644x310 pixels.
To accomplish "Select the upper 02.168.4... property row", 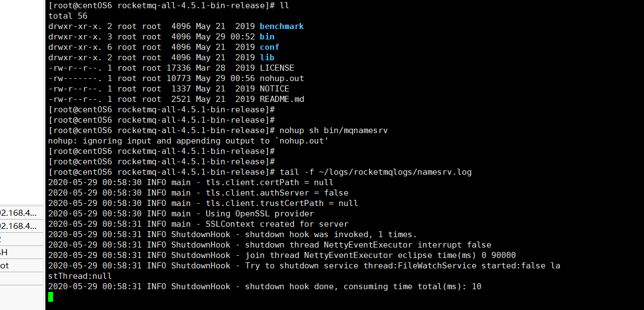I will [21, 213].
